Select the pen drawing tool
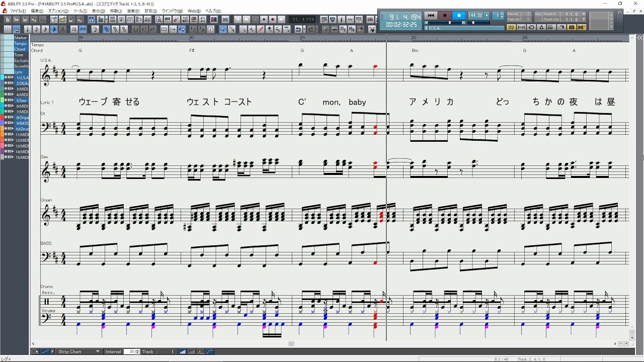 click(232, 29)
